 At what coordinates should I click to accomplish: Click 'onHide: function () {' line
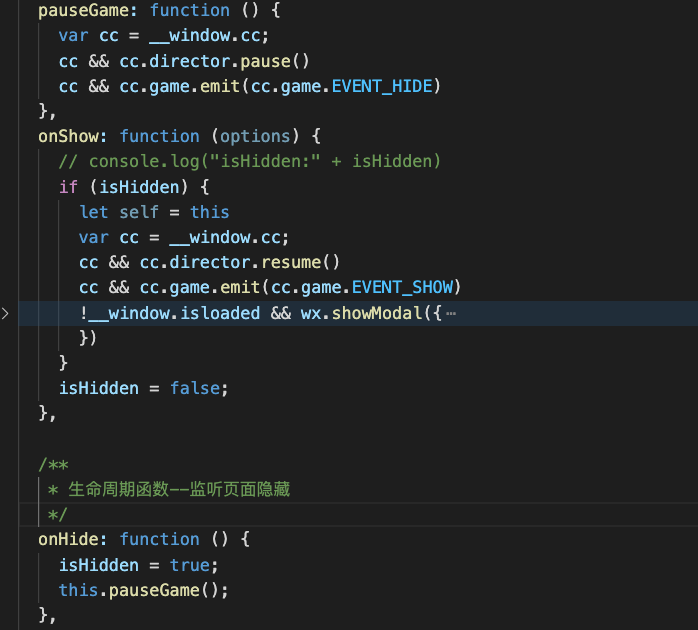pos(144,539)
